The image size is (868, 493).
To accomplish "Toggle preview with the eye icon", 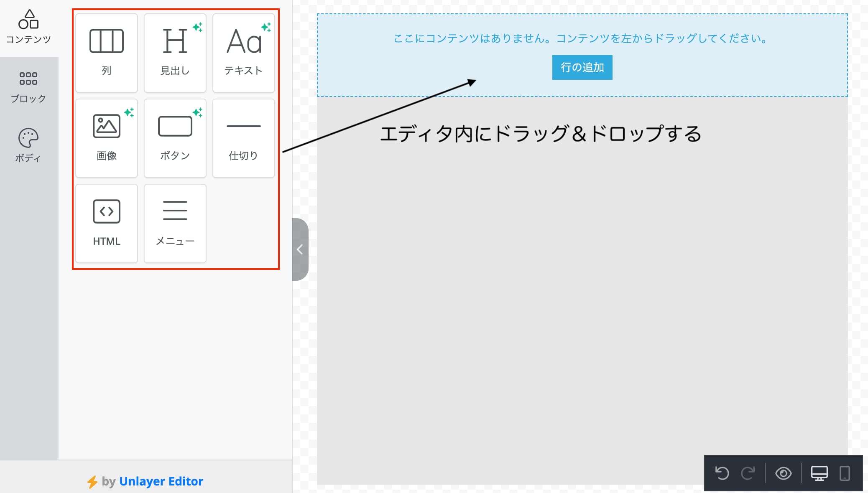I will [x=783, y=473].
